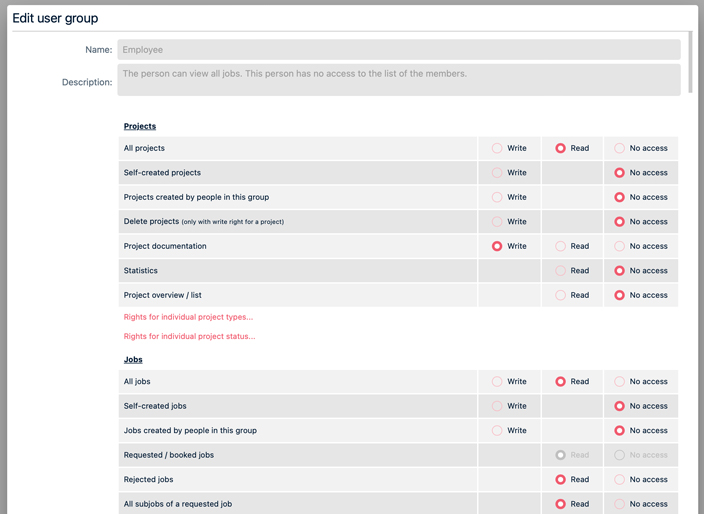Set Project documentation to Read

coord(561,246)
